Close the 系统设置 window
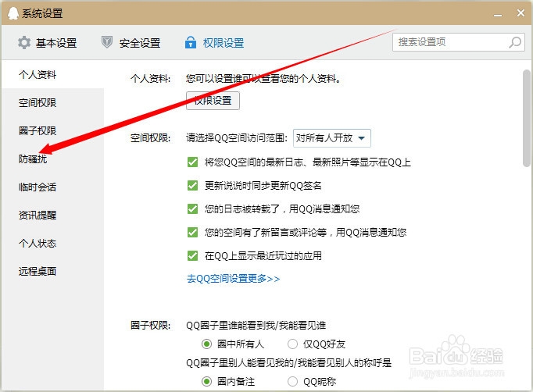 (520, 13)
